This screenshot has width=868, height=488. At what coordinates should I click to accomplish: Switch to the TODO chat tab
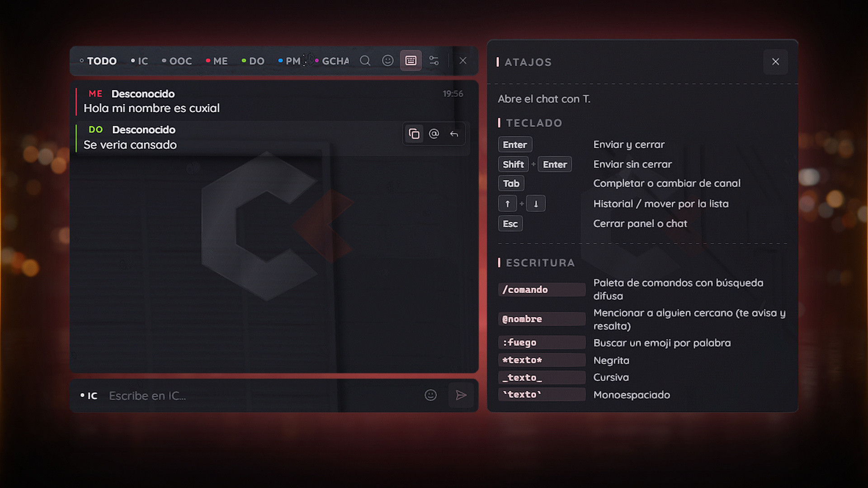(x=98, y=61)
